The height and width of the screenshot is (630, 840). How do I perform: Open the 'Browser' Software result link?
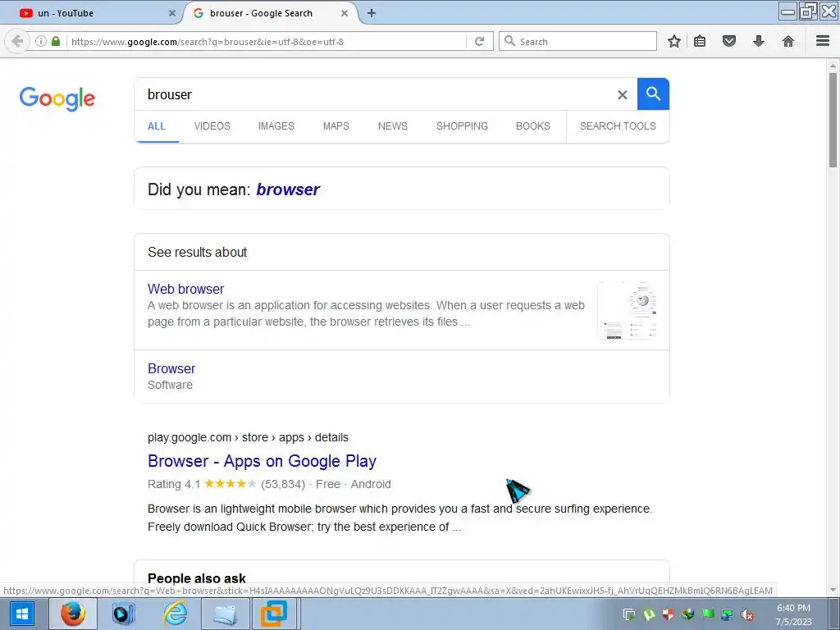pyautogui.click(x=171, y=368)
